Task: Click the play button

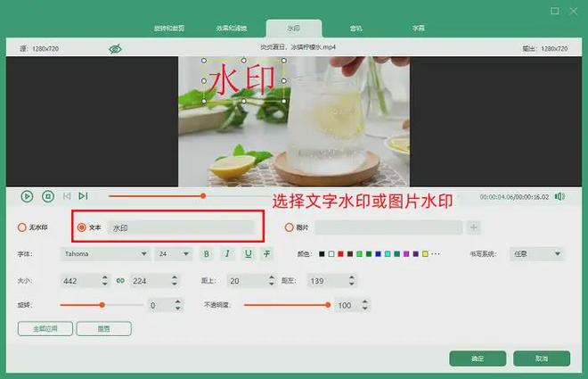Action: (27, 196)
